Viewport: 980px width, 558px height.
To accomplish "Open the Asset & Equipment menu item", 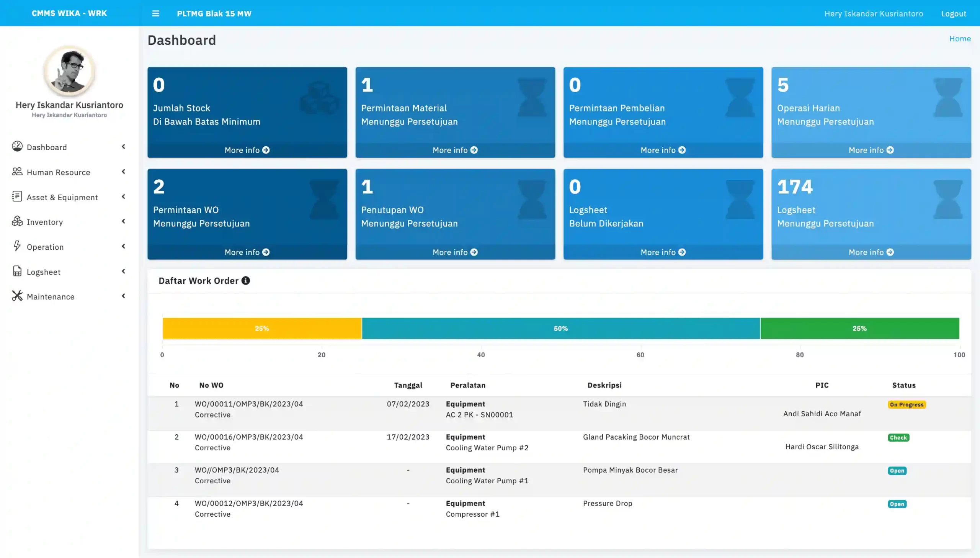I will [69, 197].
